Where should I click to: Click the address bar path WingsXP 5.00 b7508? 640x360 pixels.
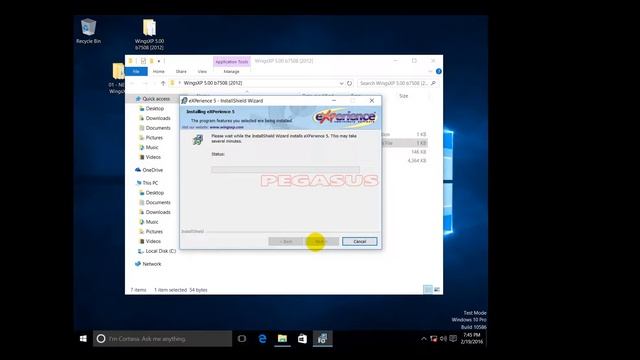coord(213,83)
